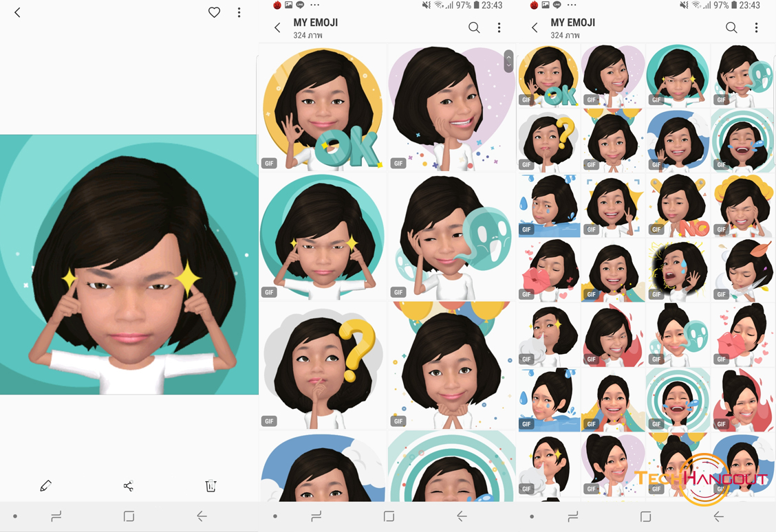Tap recent apps button on right screen navbar

573,517
